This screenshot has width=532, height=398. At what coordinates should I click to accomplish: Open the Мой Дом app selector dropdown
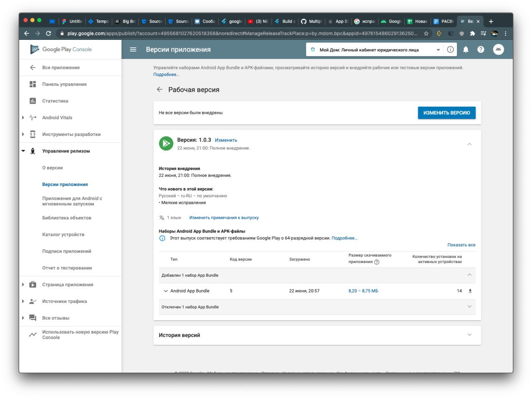point(374,49)
